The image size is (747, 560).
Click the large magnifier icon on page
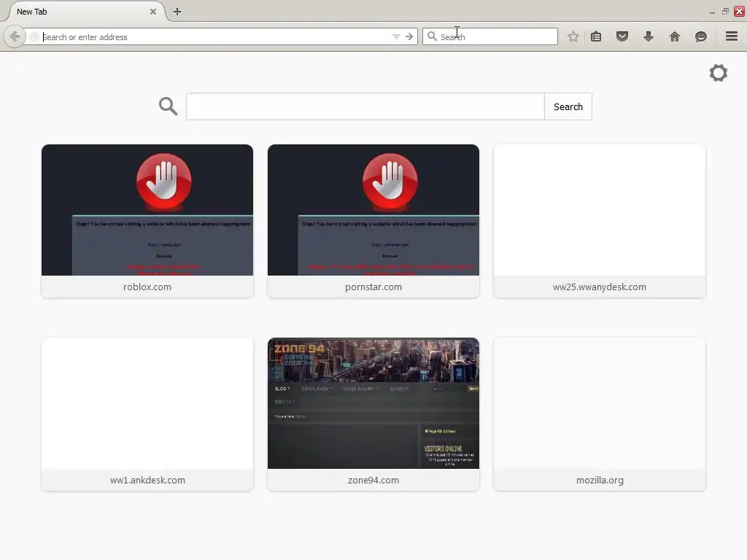[x=169, y=106]
